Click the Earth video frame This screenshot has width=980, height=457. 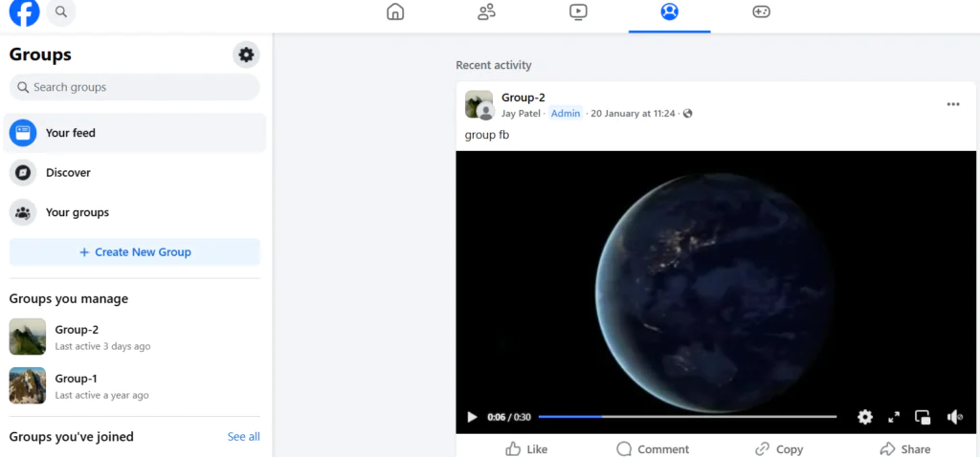716,293
